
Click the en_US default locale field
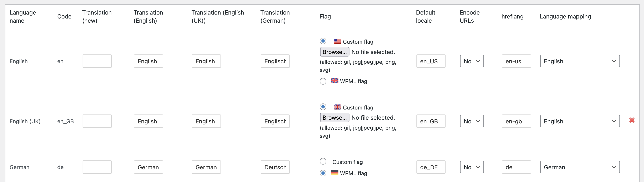[431, 61]
